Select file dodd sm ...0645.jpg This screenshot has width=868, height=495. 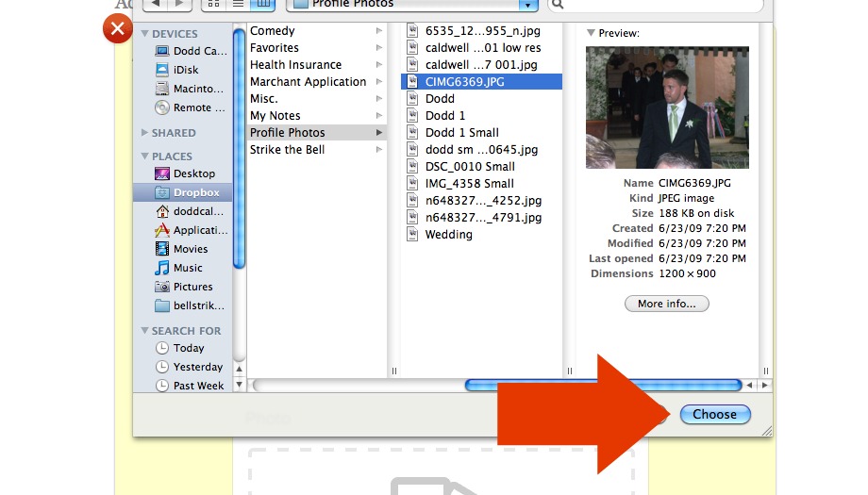pyautogui.click(x=481, y=150)
